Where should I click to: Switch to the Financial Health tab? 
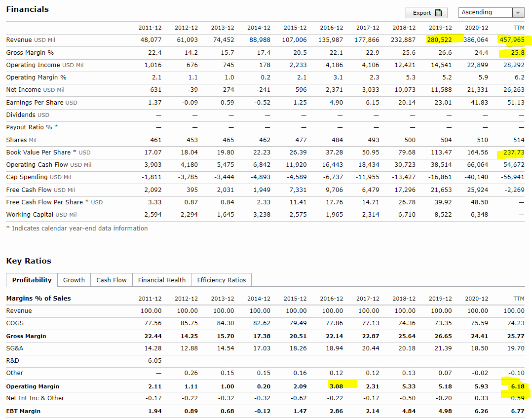(x=162, y=280)
